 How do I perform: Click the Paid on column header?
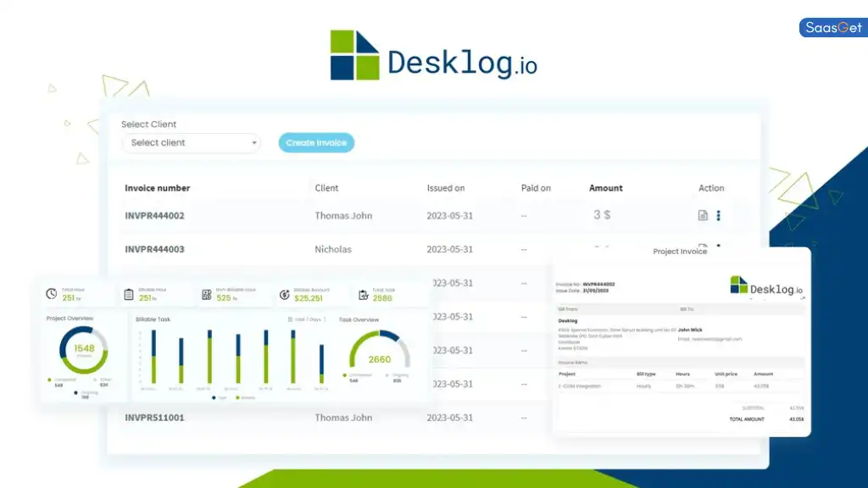[536, 188]
